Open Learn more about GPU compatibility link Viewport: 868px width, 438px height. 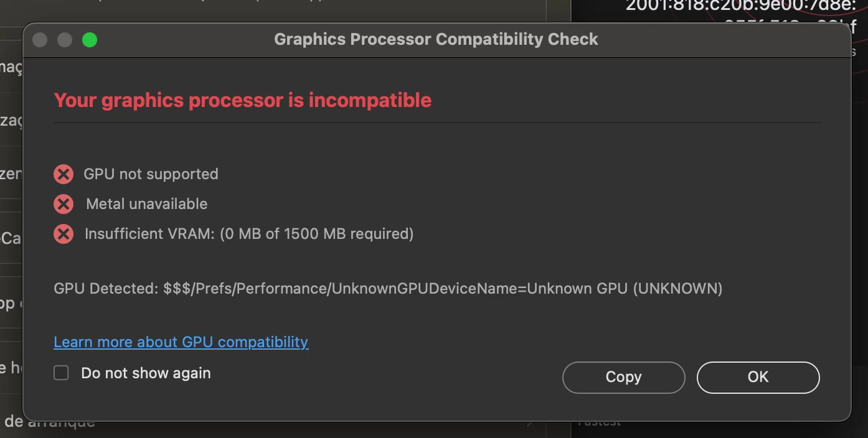181,342
